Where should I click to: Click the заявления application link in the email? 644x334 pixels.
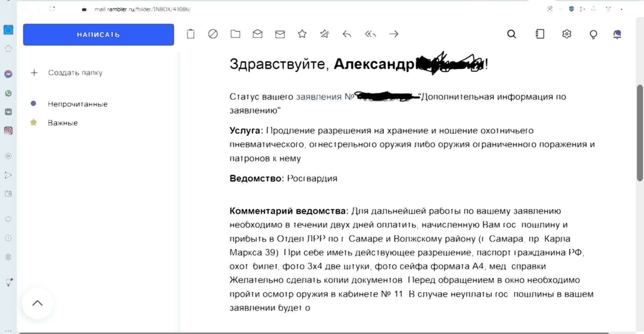[x=318, y=97]
